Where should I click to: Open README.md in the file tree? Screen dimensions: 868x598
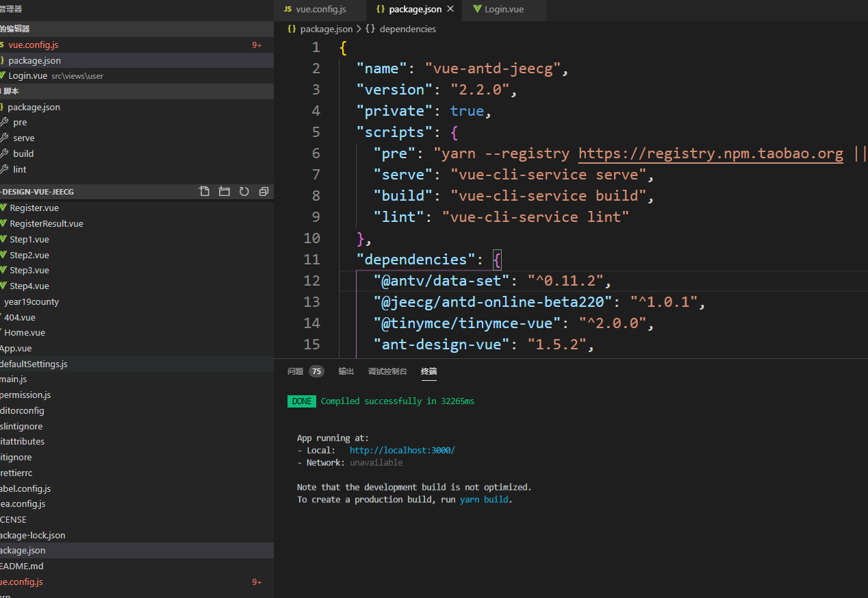pos(137,566)
